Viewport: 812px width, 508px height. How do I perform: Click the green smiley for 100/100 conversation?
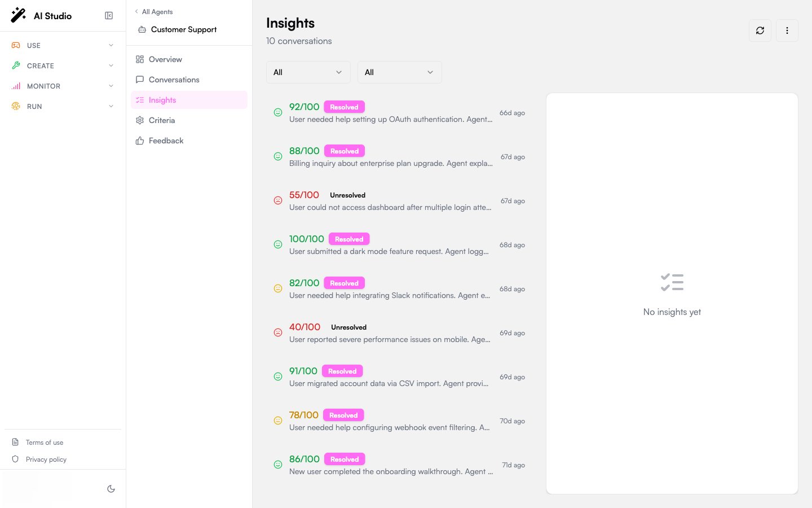click(x=278, y=244)
